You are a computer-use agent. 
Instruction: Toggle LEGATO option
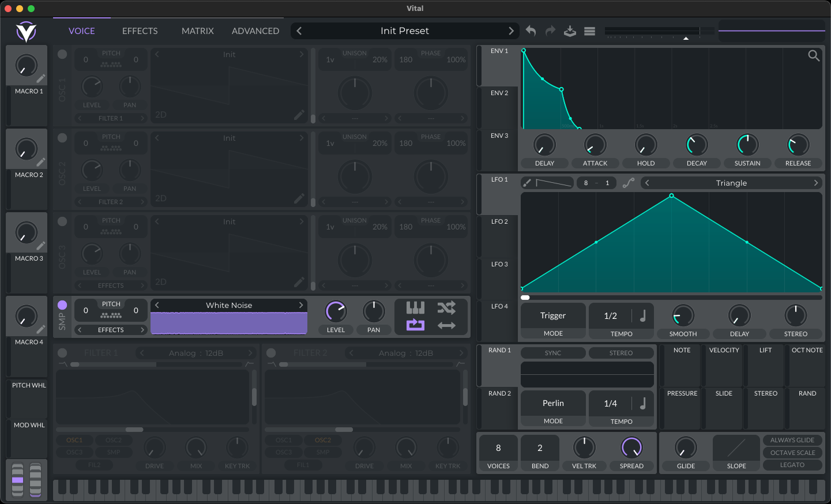click(792, 465)
